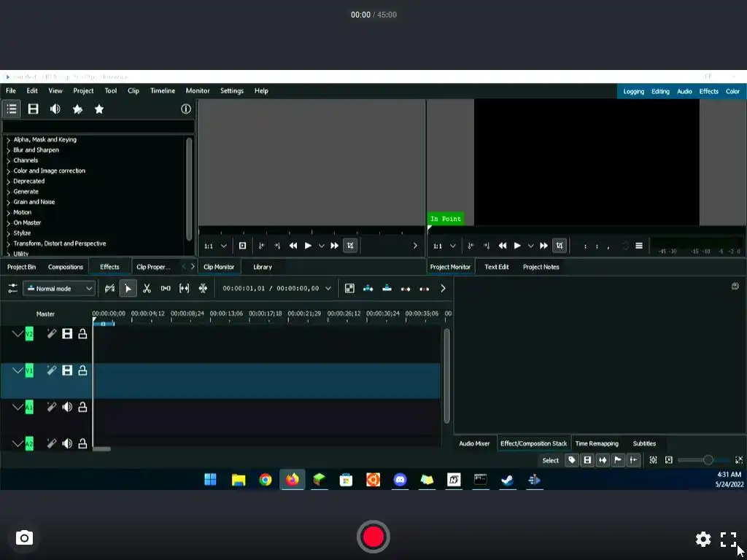
Task: Expand Transform, Distort and Perspective category
Action: pos(8,244)
